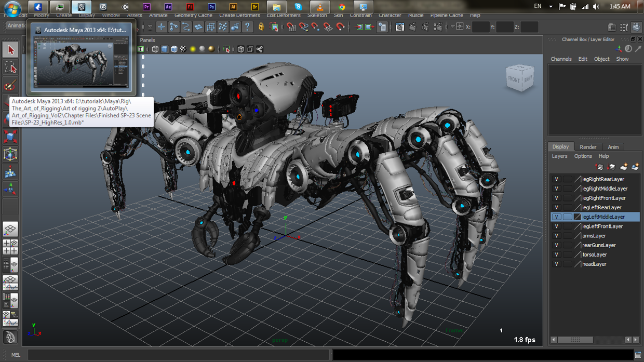Enable smooth shade all cube icon
Image resolution: width=644 pixels, height=362 pixels.
click(165, 49)
